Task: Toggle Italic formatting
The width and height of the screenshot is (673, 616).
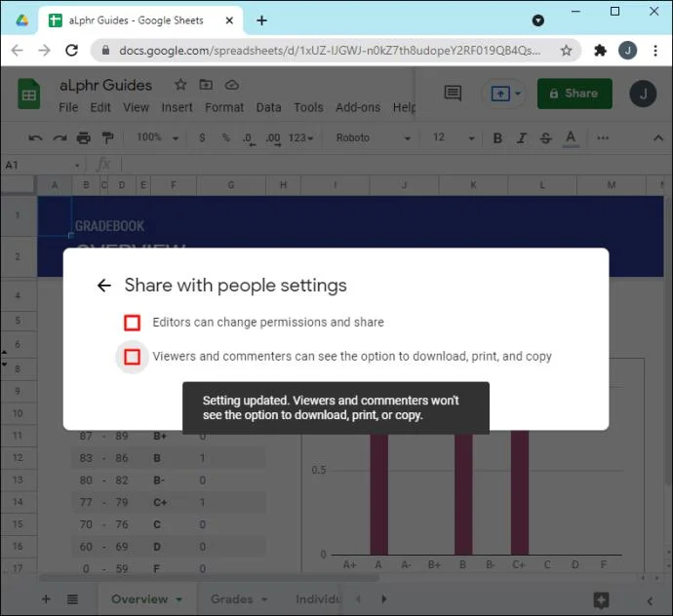Action: click(x=522, y=138)
